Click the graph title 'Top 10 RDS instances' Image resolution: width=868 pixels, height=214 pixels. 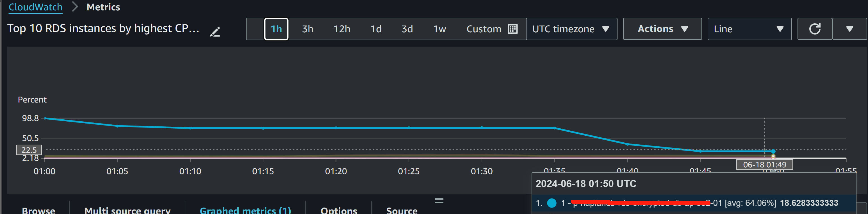(x=103, y=28)
